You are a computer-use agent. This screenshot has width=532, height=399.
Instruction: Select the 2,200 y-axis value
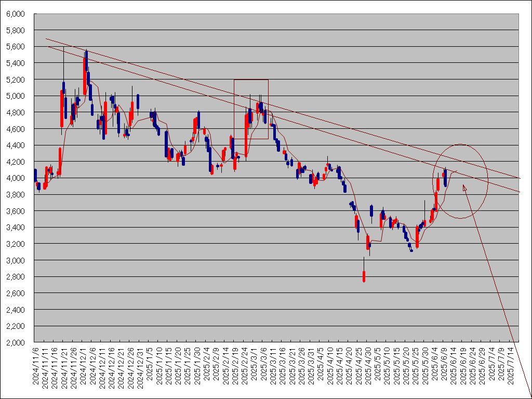coord(16,326)
